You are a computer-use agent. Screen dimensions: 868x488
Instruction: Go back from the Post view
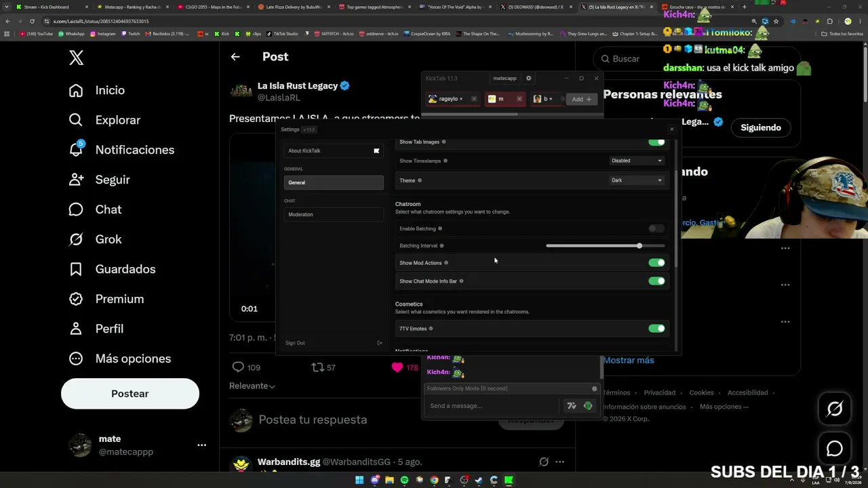click(235, 57)
